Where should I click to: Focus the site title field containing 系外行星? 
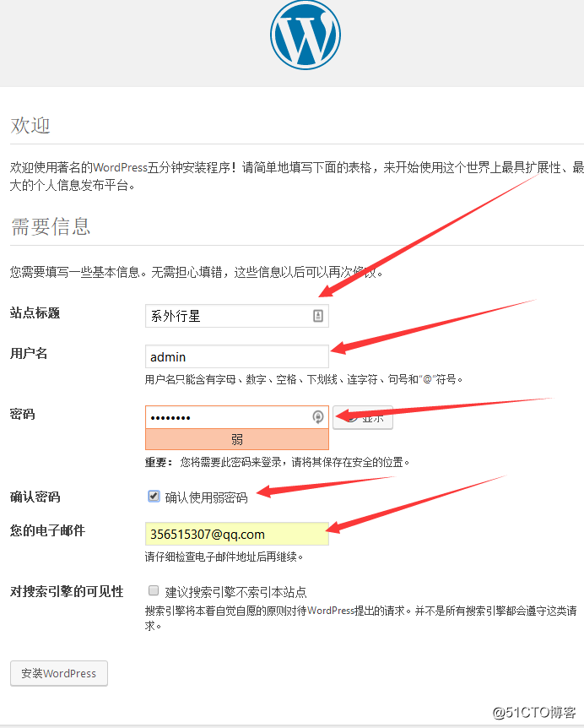tap(237, 316)
